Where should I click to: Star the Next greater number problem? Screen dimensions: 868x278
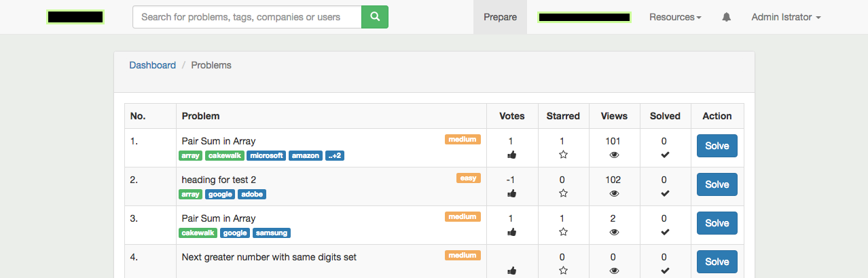[x=563, y=271]
